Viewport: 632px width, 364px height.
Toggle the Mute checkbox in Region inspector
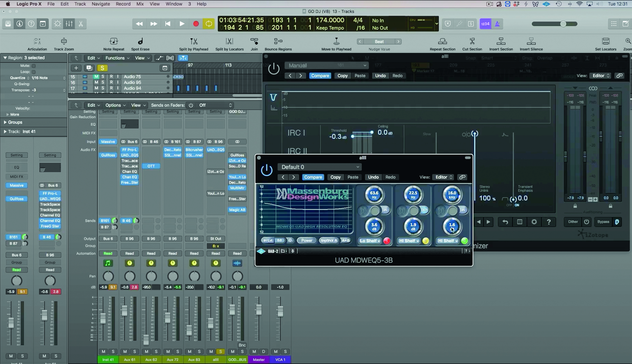tap(34, 66)
